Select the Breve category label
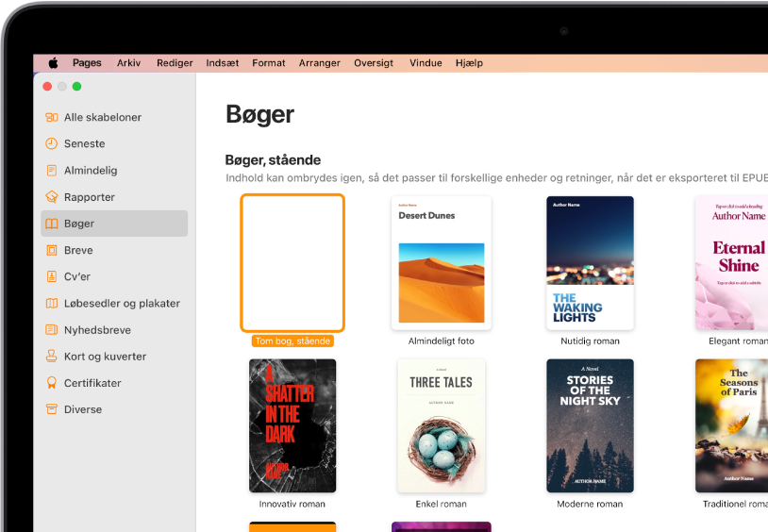The image size is (768, 532). [78, 250]
